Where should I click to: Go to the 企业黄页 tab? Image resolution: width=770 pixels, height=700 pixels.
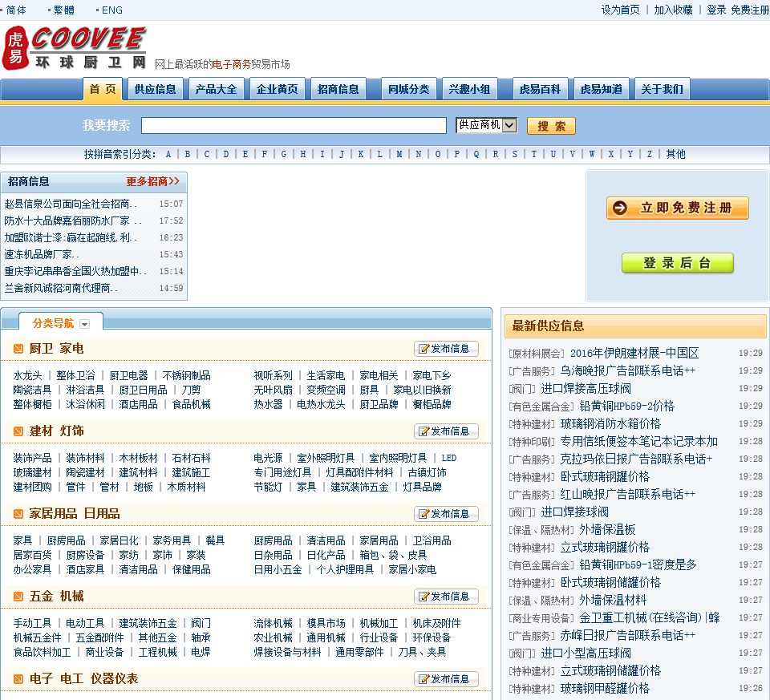277,89
